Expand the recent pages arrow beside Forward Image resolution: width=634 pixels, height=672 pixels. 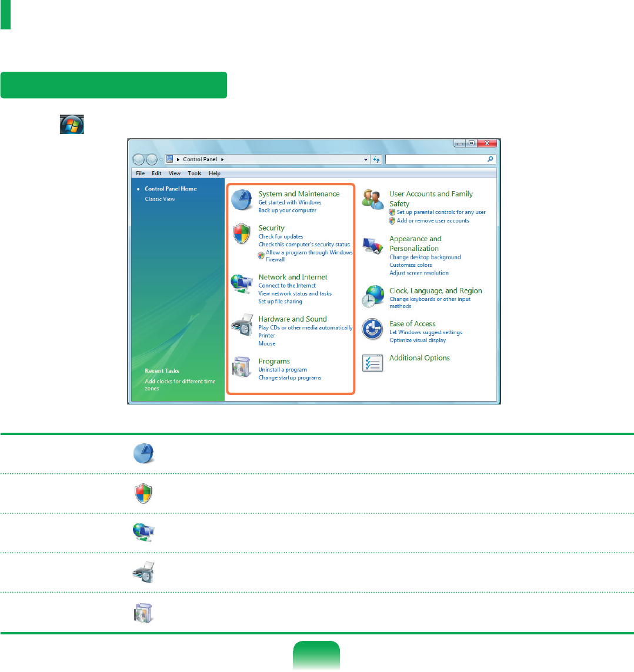point(161,159)
